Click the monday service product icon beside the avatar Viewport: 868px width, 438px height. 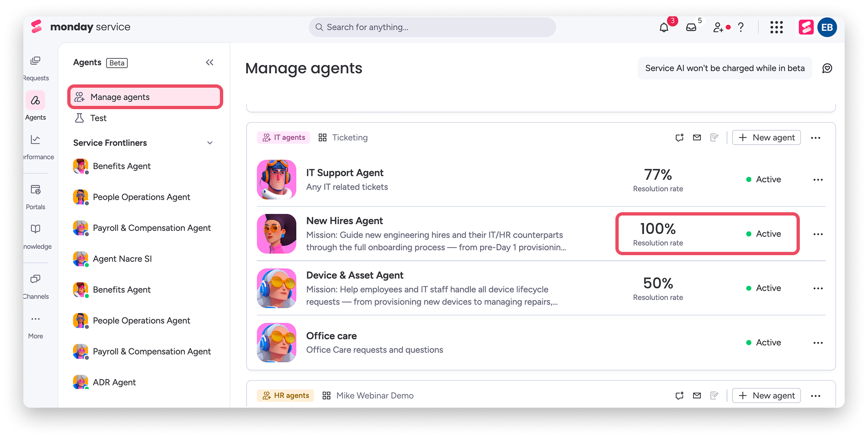pos(806,28)
